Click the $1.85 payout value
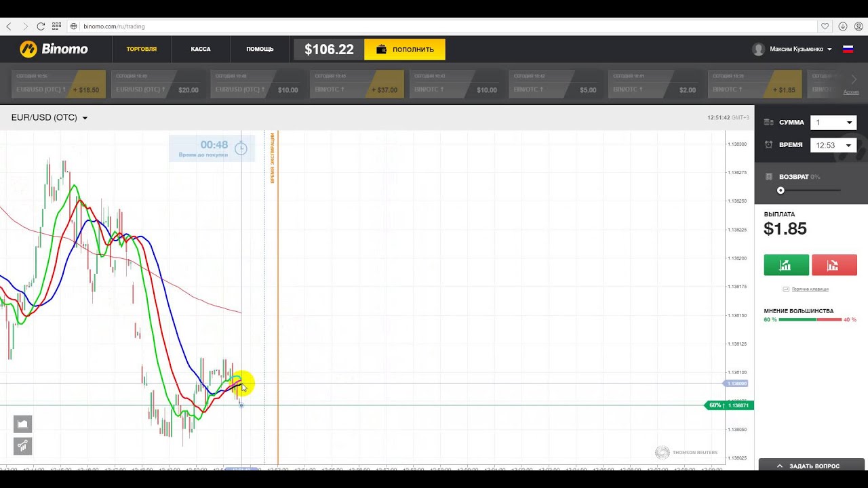Image resolution: width=868 pixels, height=488 pixels. [x=785, y=229]
